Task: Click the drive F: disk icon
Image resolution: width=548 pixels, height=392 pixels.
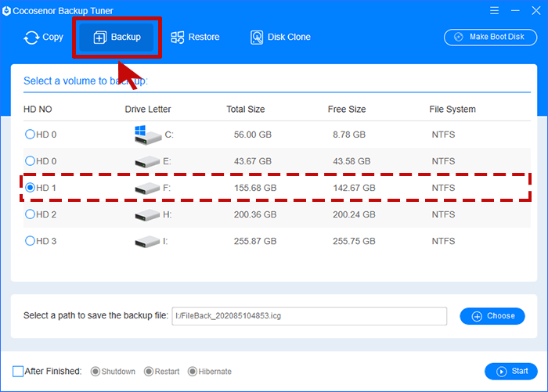Action: [x=147, y=189]
